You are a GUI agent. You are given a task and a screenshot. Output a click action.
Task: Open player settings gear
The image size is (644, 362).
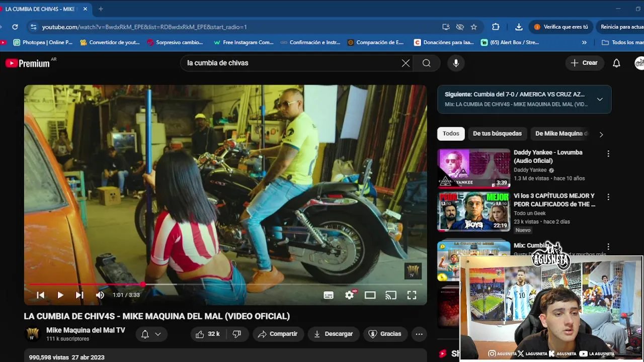[350, 295]
